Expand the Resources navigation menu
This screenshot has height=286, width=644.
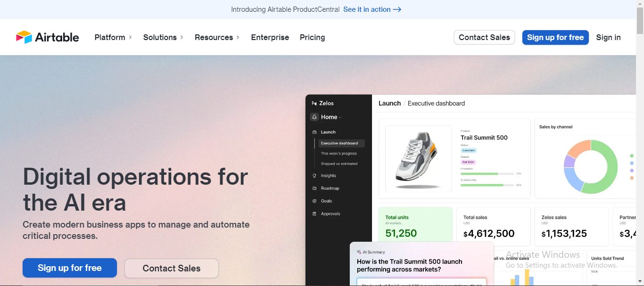point(217,37)
